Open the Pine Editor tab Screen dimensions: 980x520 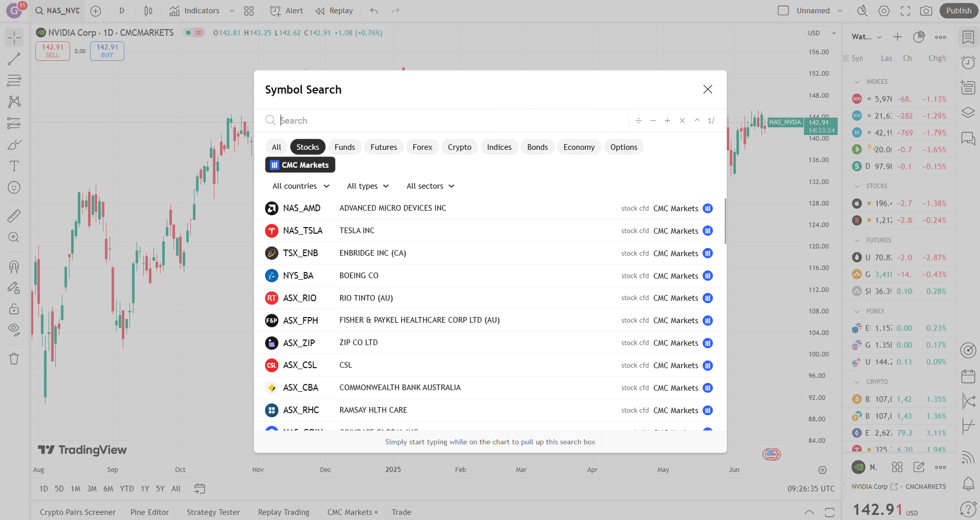point(149,512)
